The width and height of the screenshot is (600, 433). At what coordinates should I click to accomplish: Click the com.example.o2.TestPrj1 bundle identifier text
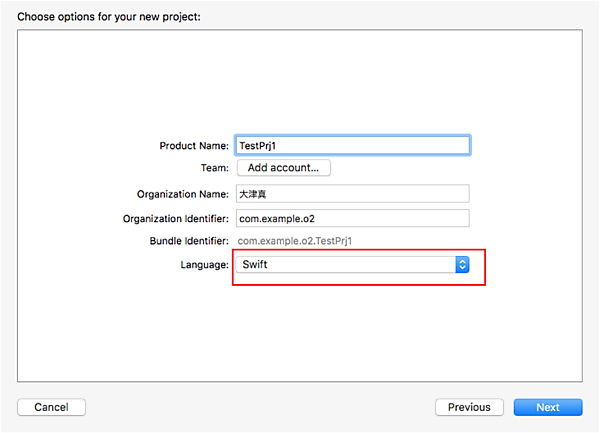click(x=295, y=241)
